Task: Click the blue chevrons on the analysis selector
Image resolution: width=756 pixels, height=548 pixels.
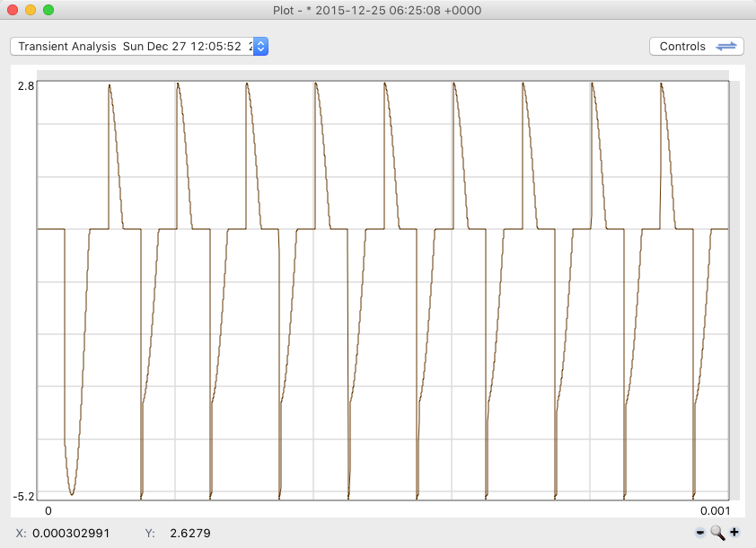Action: [260, 47]
